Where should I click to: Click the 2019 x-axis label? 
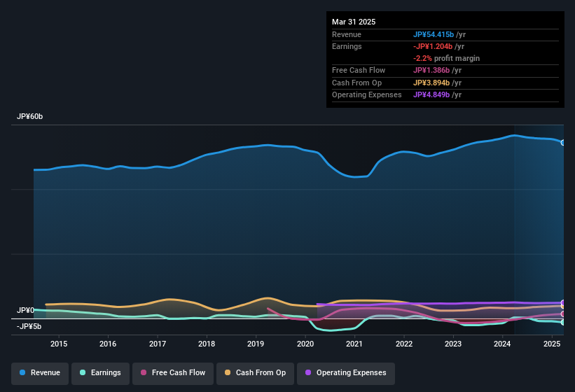coord(256,344)
